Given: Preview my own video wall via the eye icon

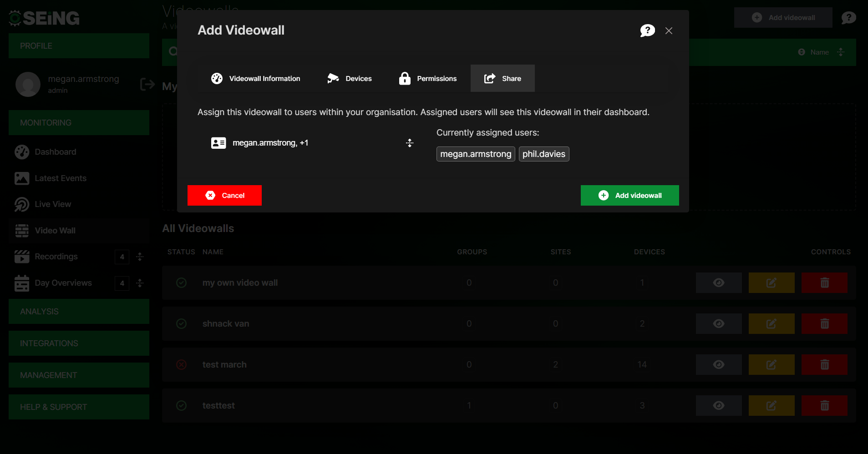Looking at the screenshot, I should [x=718, y=282].
